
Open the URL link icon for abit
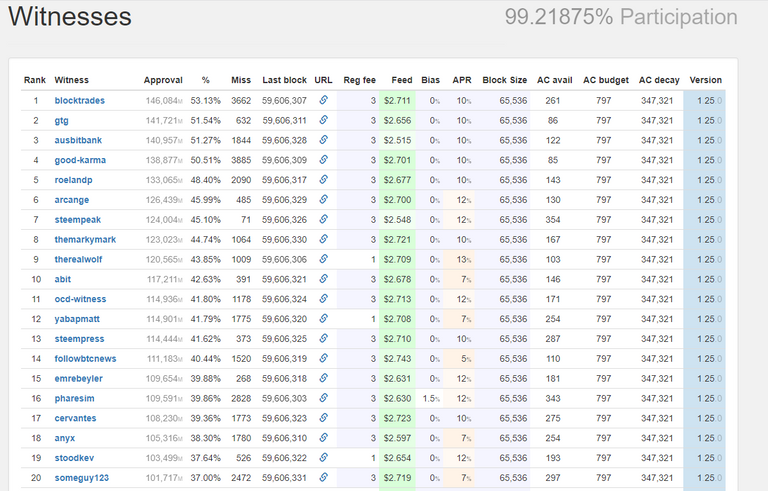[323, 279]
